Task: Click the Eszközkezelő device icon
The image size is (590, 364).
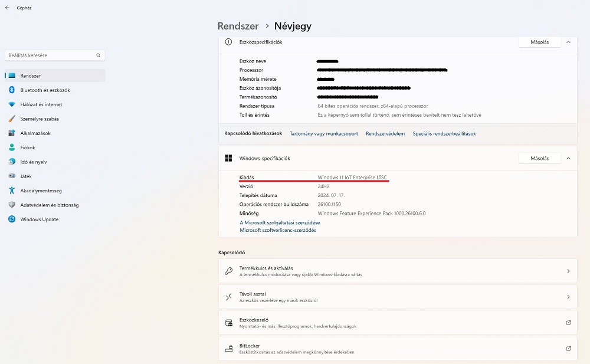Action: tap(229, 323)
